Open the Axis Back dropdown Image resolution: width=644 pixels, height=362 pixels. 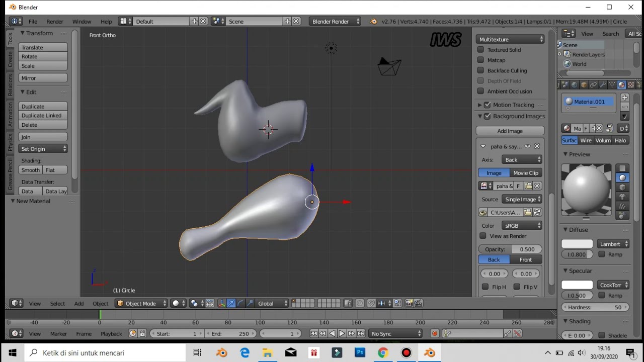(522, 159)
